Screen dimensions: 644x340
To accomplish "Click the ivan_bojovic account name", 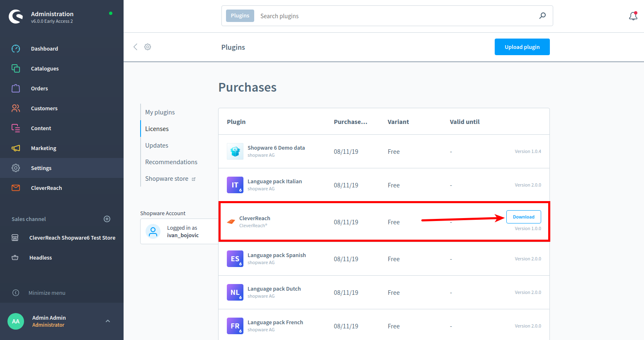I will click(x=183, y=235).
